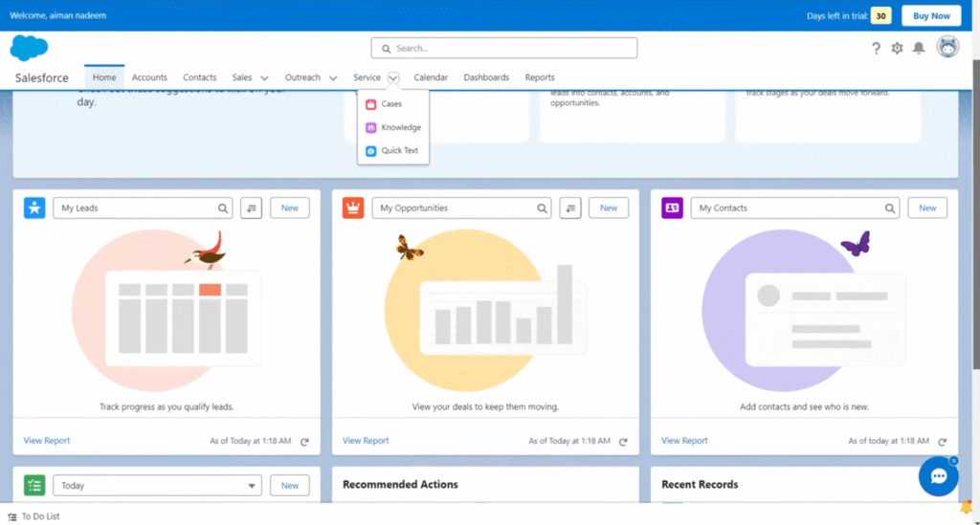Click the global Search field
This screenshot has height=525, width=980.
click(503, 48)
